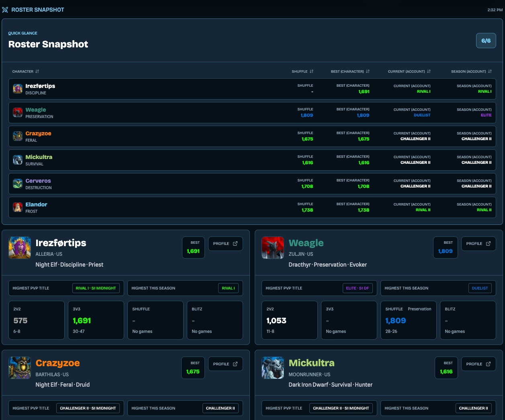Sort by Best (Character) column arrows
Image resolution: width=505 pixels, height=420 pixels.
[x=368, y=71]
